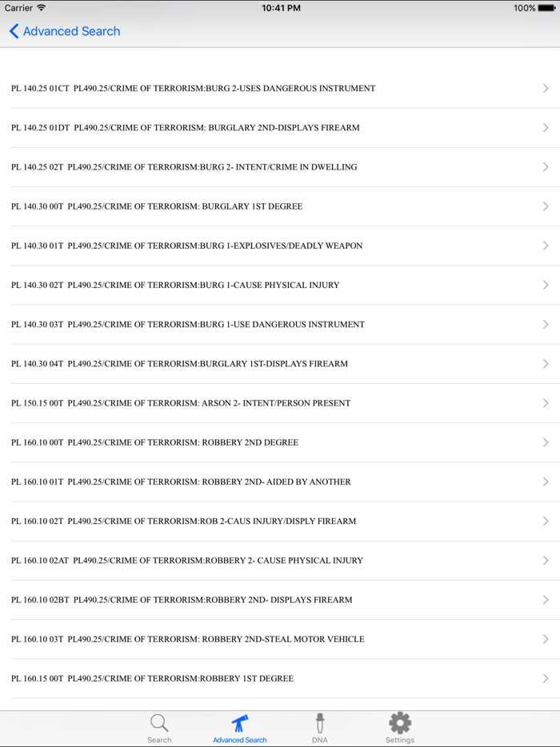This screenshot has height=747, width=560.
Task: Open Burg 1-Explosives/Deadly Weapon entry
Action: [187, 246]
